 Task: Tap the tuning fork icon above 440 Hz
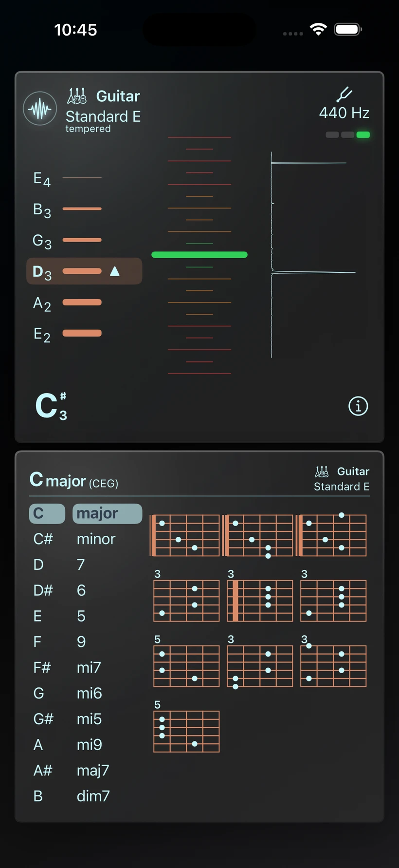click(x=344, y=94)
